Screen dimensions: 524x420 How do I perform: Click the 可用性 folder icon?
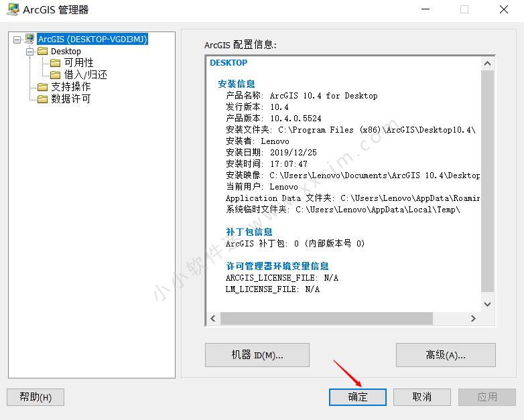(55, 63)
